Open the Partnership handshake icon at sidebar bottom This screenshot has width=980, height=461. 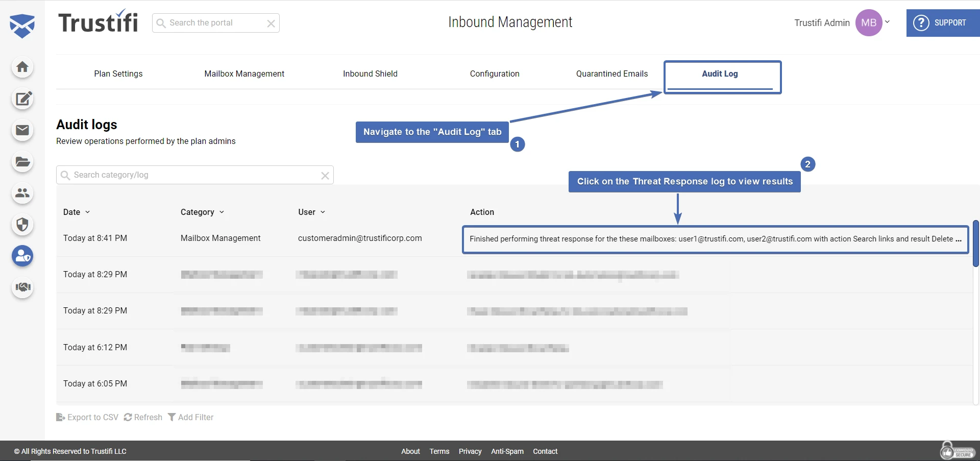pos(22,287)
